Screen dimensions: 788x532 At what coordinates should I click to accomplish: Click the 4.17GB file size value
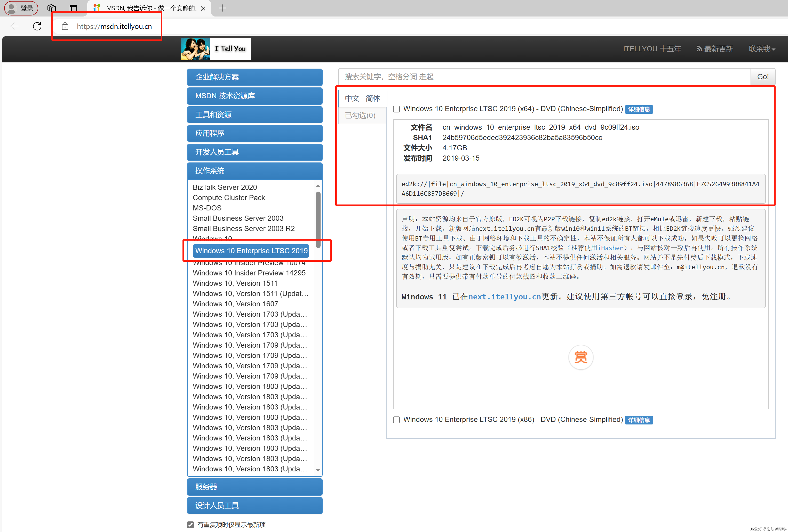click(455, 148)
